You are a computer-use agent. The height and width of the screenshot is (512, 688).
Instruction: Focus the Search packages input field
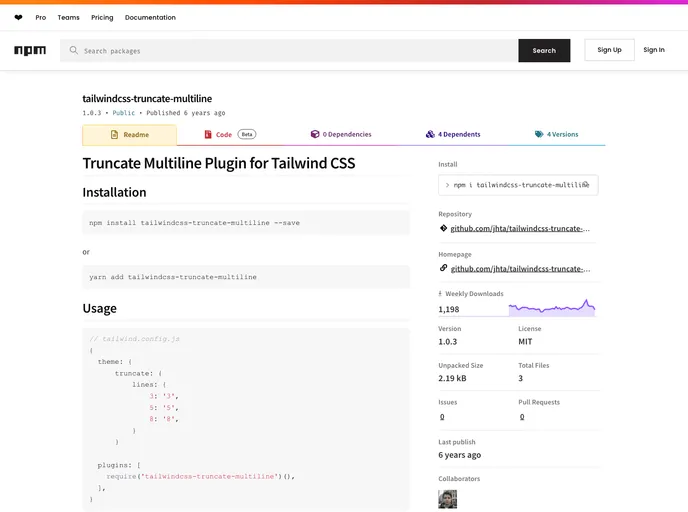(289, 50)
